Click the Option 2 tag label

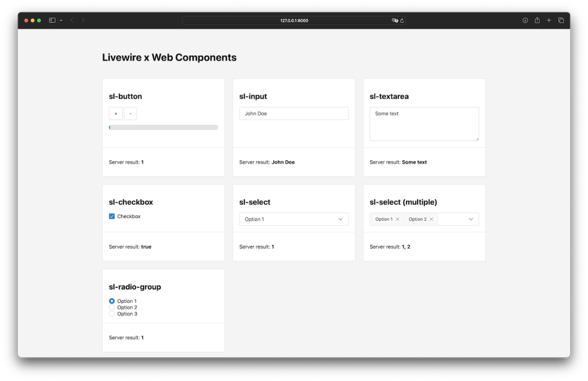[418, 219]
